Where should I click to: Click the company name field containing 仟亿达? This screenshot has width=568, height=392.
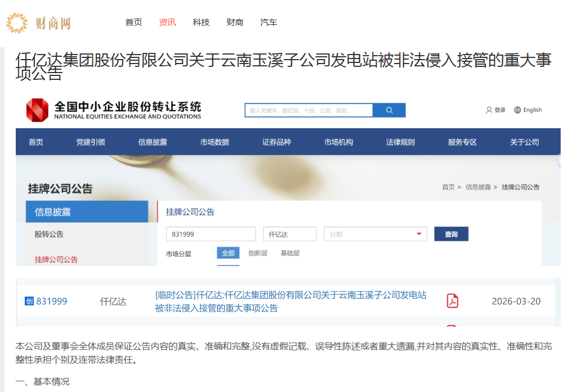pos(290,234)
